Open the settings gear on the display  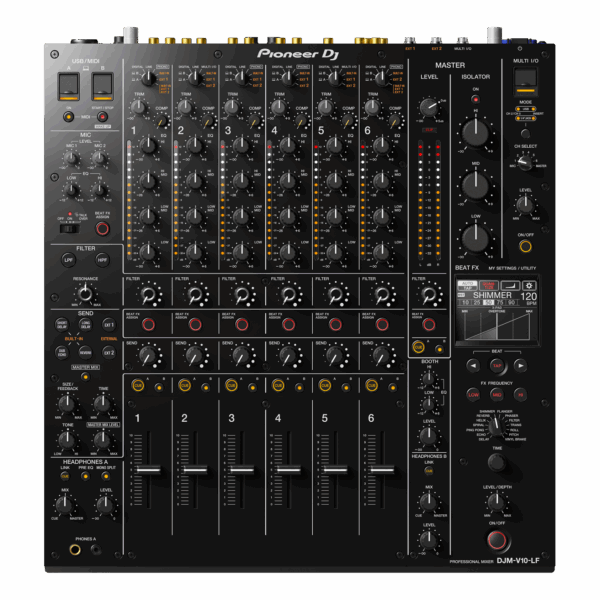(x=529, y=285)
